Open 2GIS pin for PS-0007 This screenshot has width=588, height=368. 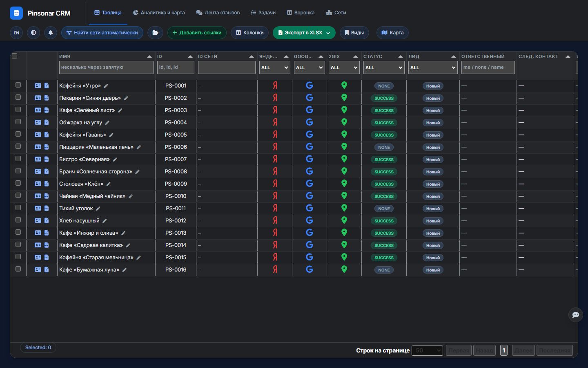344,159
